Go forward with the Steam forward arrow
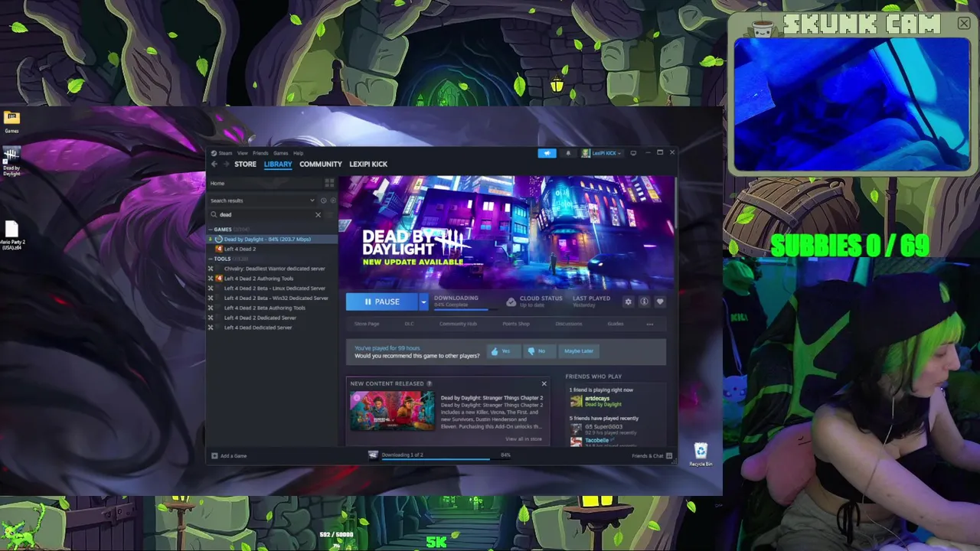Image resolution: width=980 pixels, height=551 pixels. point(225,164)
